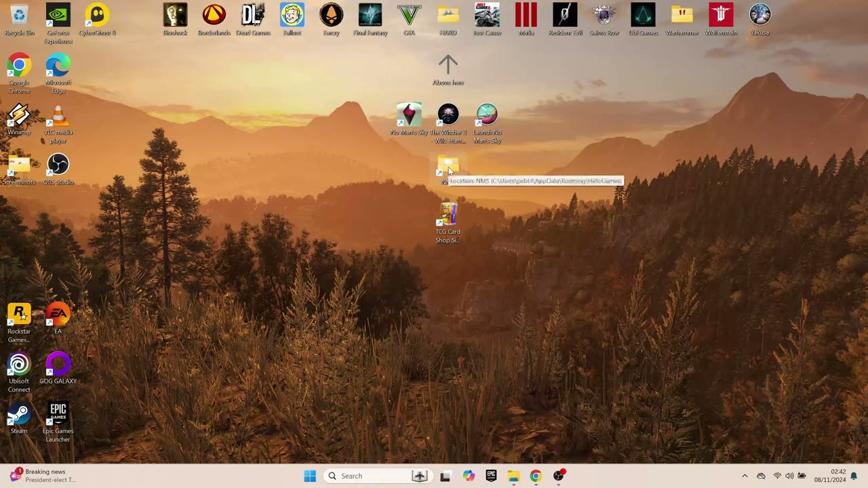The width and height of the screenshot is (868, 488).
Task: Open battery status in tray
Action: point(802,476)
